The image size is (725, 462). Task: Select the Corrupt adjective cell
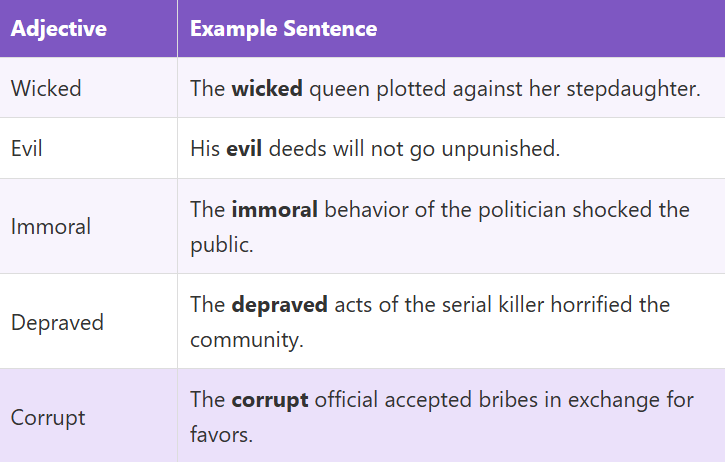pos(48,417)
